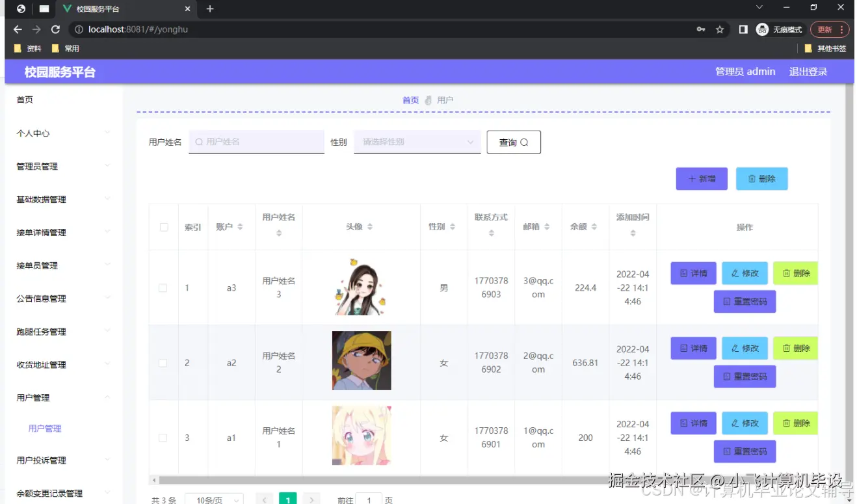
Task: Expand the 基础数据管理 menu
Action: click(x=63, y=200)
